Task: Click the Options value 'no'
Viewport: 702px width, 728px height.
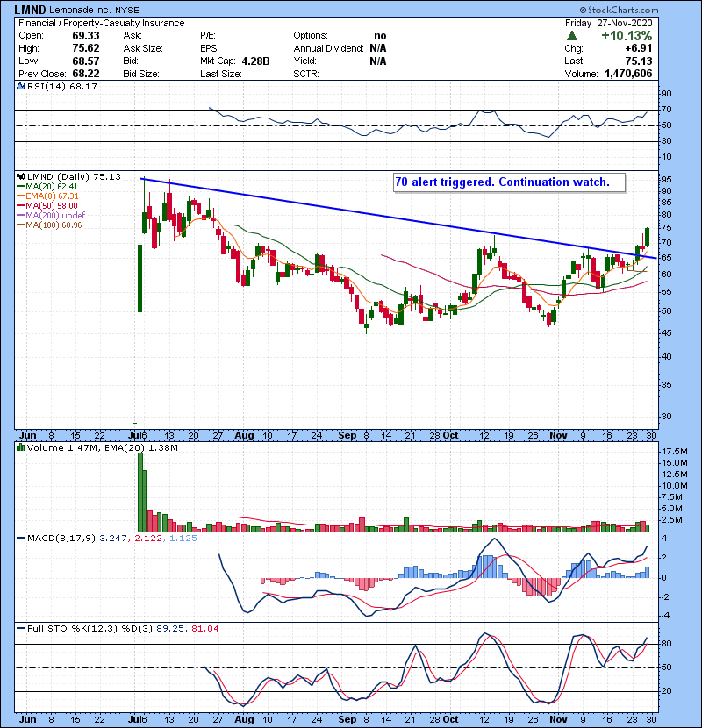Action: (380, 36)
